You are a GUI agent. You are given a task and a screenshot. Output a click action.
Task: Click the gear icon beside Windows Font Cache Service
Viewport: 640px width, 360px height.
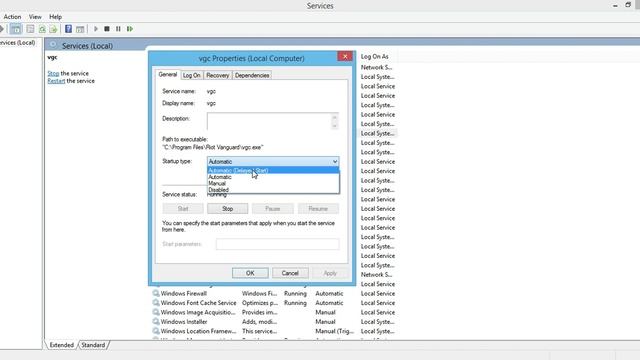coord(156,302)
